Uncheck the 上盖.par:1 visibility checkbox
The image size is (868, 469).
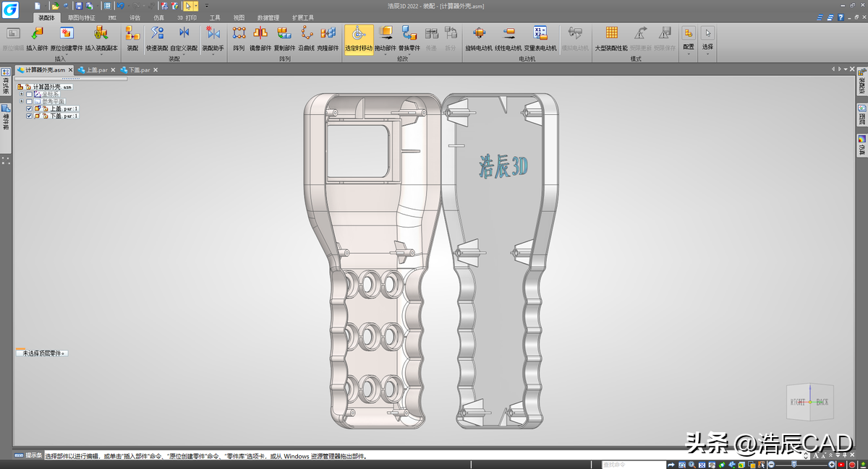click(x=29, y=108)
